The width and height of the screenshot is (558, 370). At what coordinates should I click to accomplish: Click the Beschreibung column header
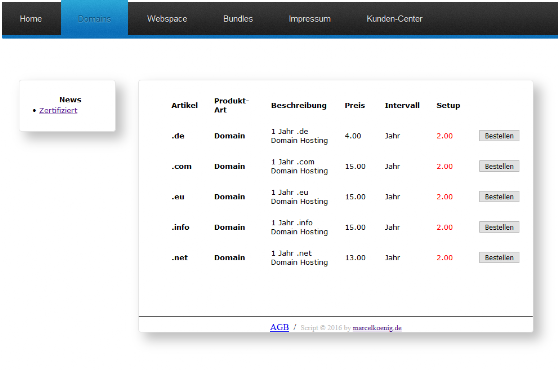[299, 106]
